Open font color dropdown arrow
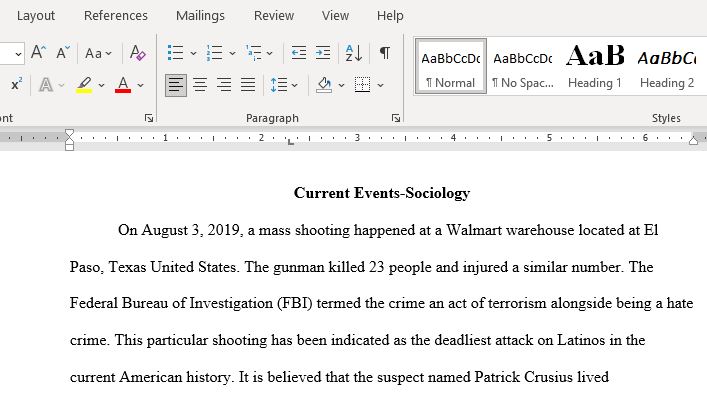Screen dimensions: 707x394 click(x=140, y=85)
